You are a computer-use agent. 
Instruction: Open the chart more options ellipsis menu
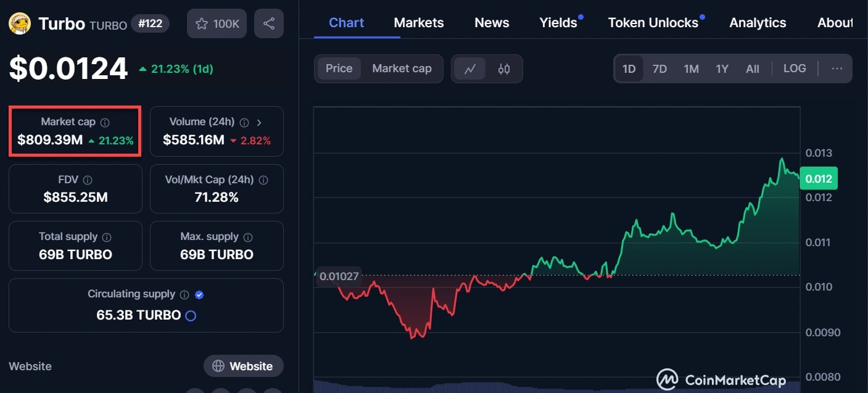837,68
